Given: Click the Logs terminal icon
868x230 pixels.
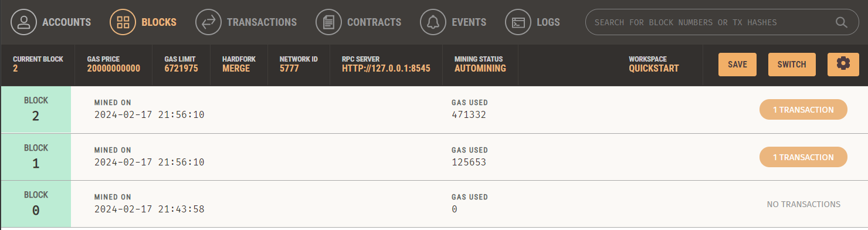Looking at the screenshot, I should click(518, 22).
